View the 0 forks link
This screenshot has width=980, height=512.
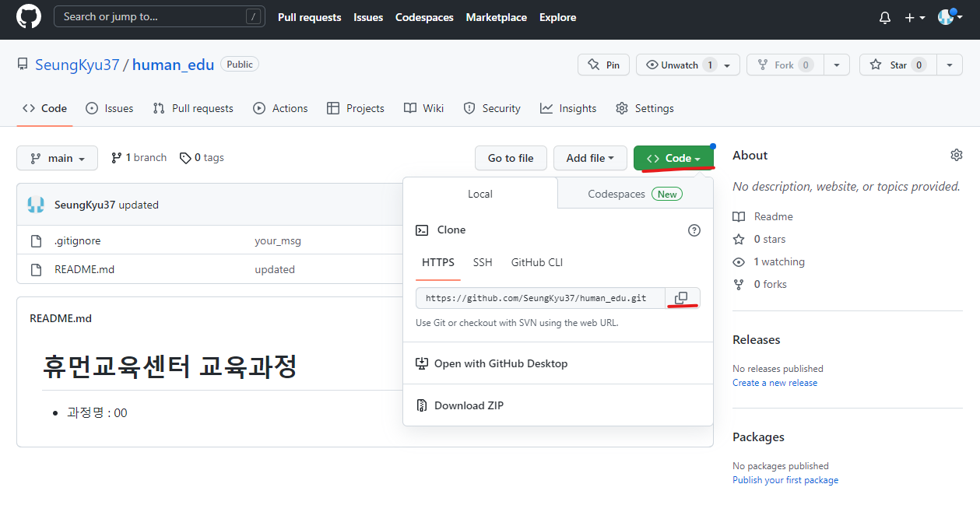[760, 284]
